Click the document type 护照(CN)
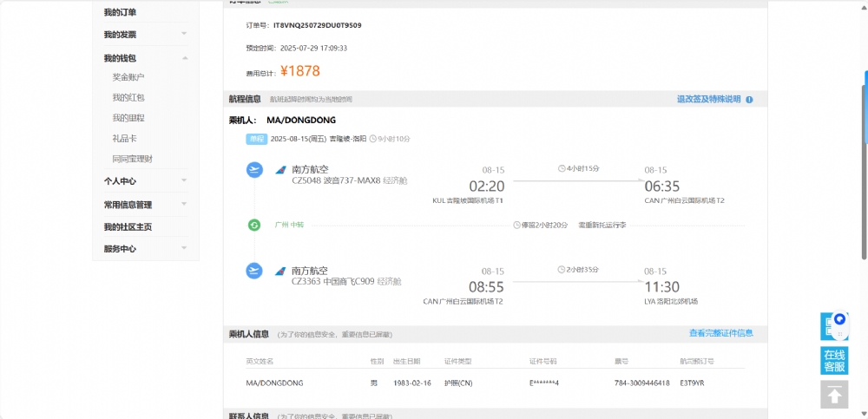The image size is (868, 419). [458, 383]
